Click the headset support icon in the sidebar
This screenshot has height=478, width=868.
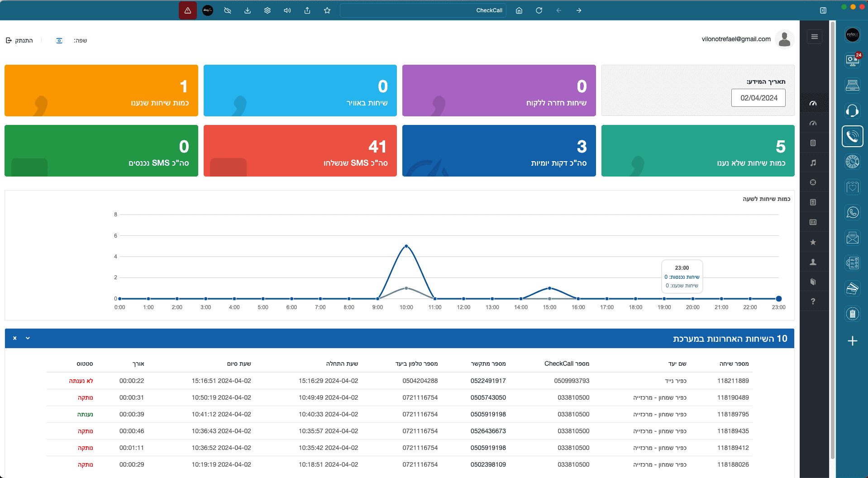pyautogui.click(x=852, y=110)
